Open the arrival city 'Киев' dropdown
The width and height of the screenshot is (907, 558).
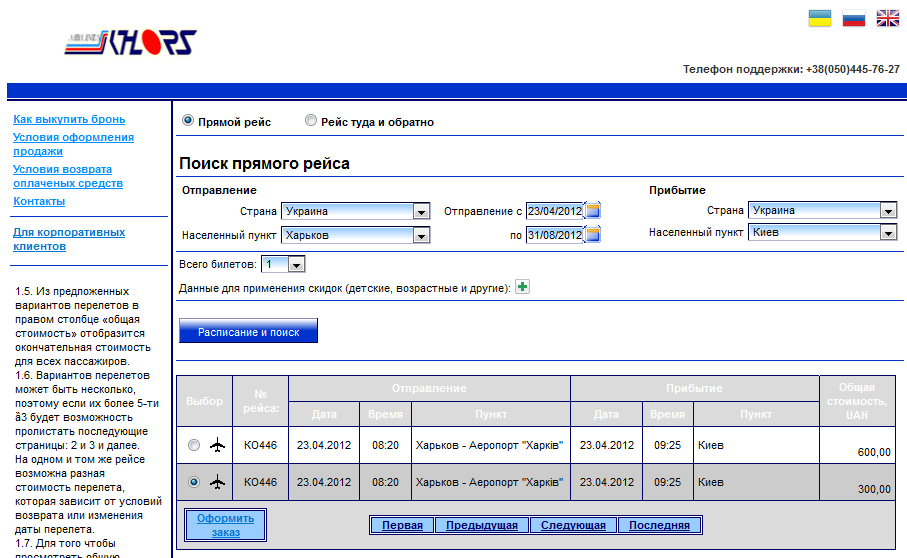[x=888, y=232]
